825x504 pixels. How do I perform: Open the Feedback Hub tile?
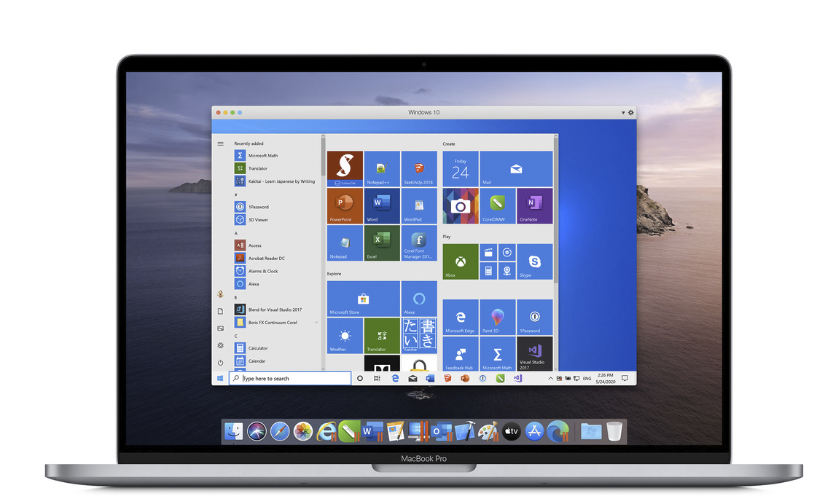pyautogui.click(x=461, y=354)
